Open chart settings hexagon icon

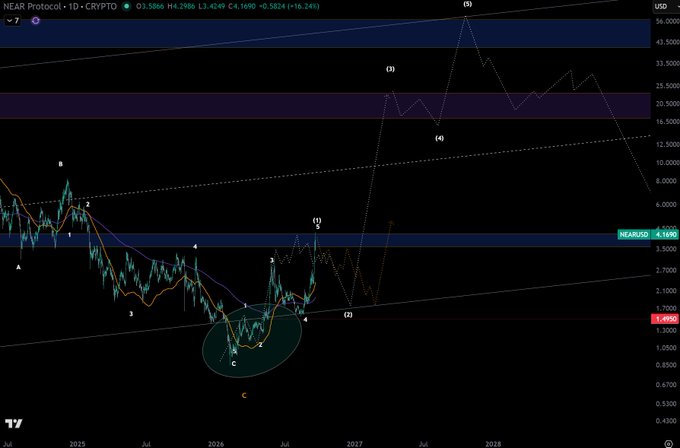point(668,444)
